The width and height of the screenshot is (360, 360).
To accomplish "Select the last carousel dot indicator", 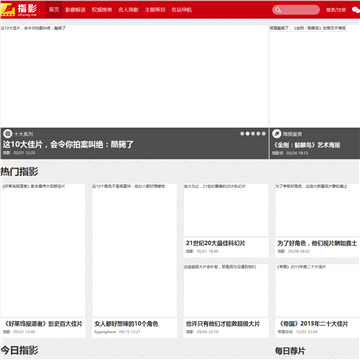I will [264, 134].
